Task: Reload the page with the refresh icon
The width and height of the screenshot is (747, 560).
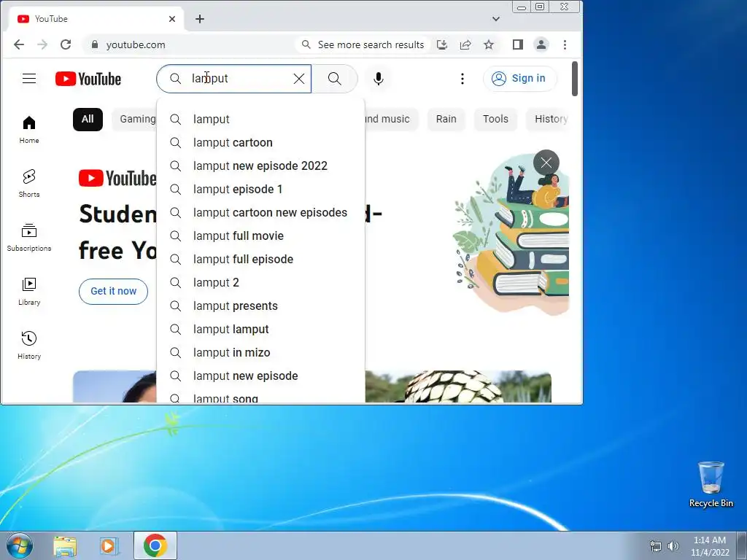Action: [66, 44]
